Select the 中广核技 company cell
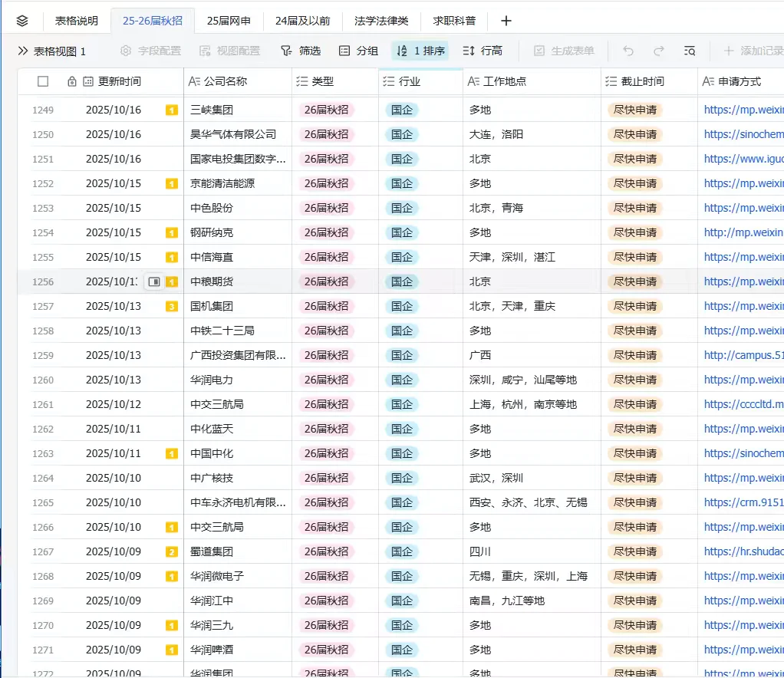The width and height of the screenshot is (784, 678). [x=238, y=478]
